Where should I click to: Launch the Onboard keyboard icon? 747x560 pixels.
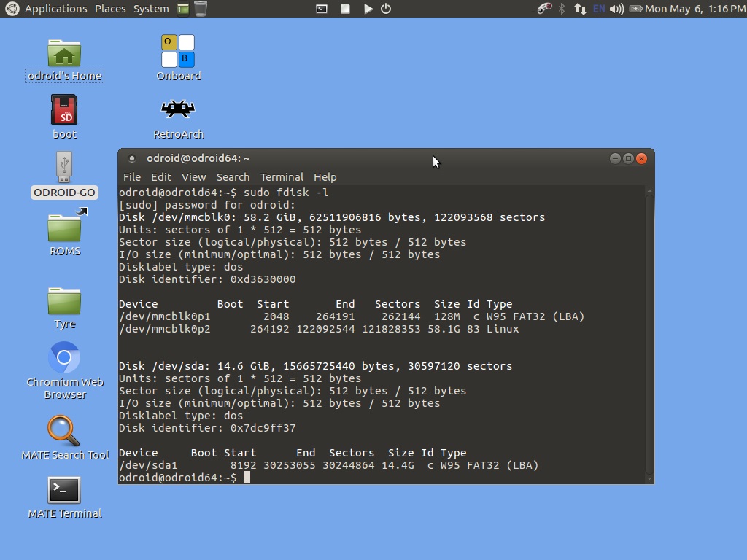pos(178,52)
